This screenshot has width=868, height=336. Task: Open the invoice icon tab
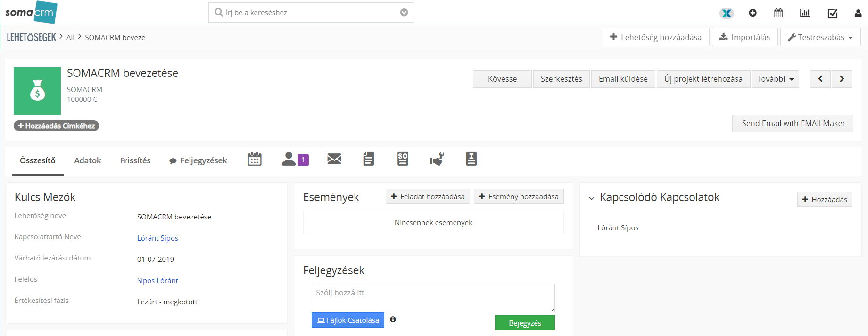click(471, 159)
